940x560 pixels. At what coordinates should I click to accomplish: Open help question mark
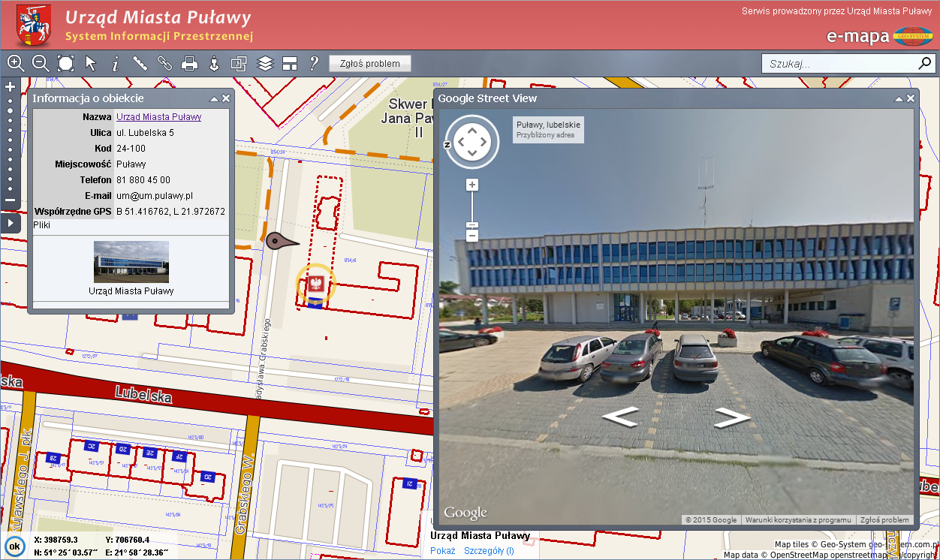(x=315, y=63)
